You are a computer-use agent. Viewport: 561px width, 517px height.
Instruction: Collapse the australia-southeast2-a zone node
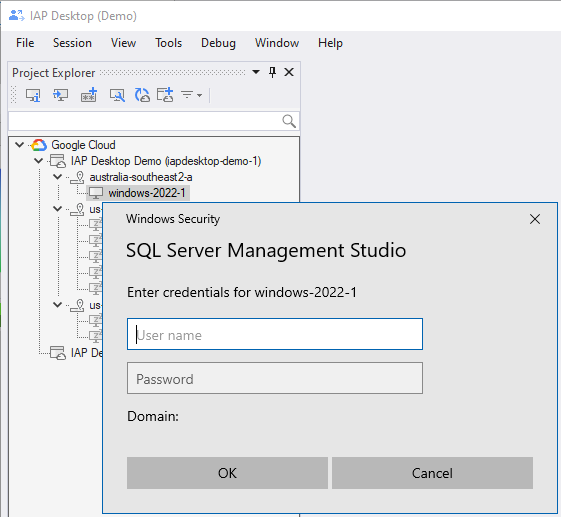coord(57,177)
